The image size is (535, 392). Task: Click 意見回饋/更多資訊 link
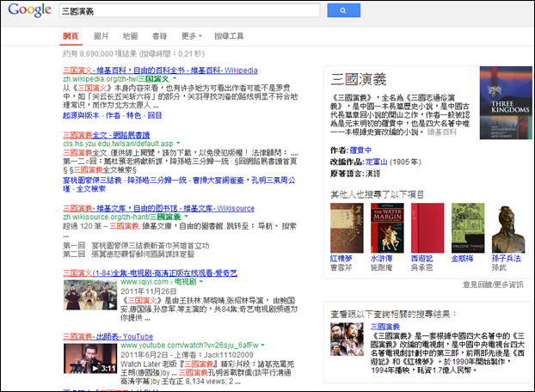tap(493, 285)
